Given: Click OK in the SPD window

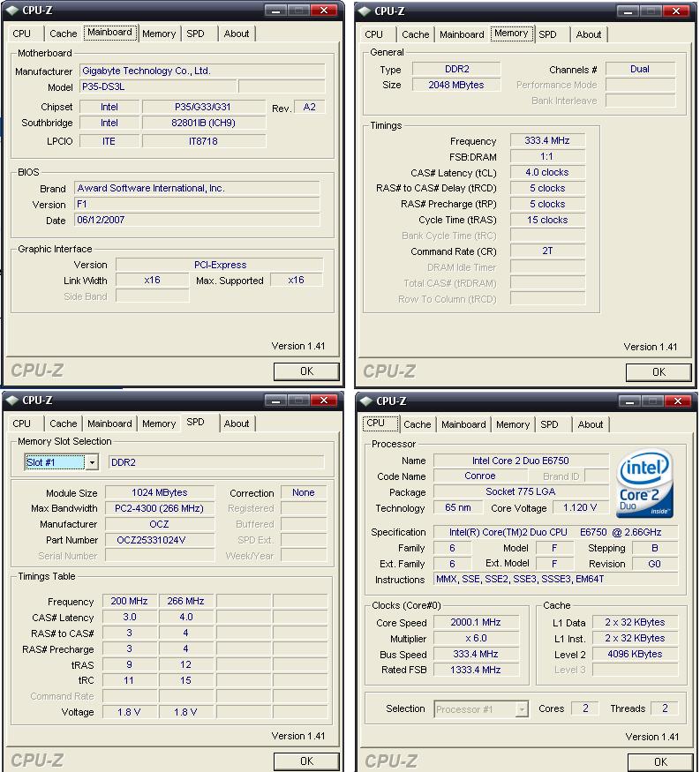Looking at the screenshot, I should pyautogui.click(x=306, y=761).
